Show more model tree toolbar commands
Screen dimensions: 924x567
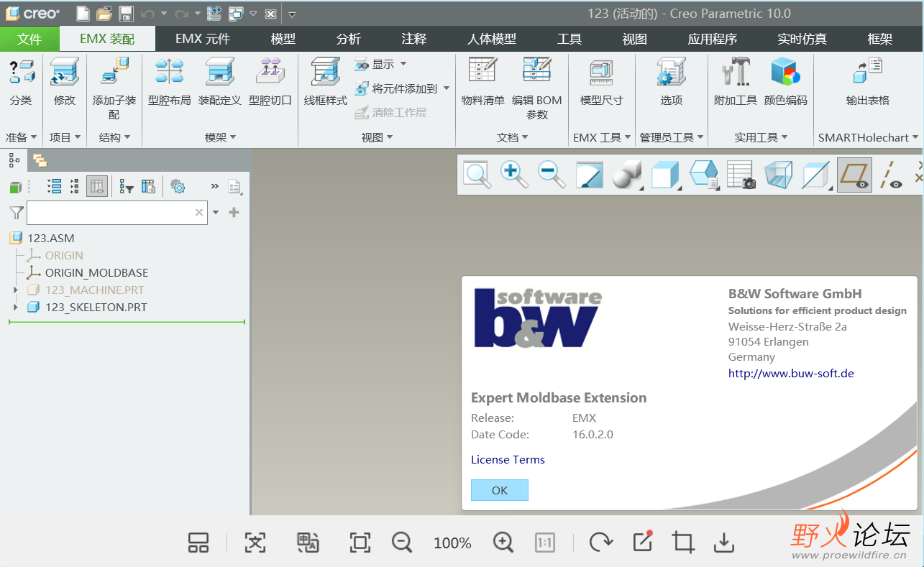(214, 186)
